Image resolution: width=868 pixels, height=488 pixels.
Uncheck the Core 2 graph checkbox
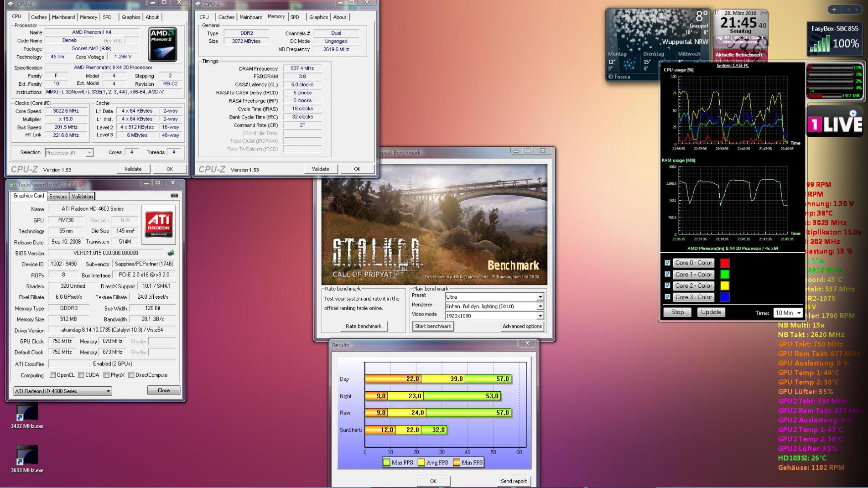point(667,286)
